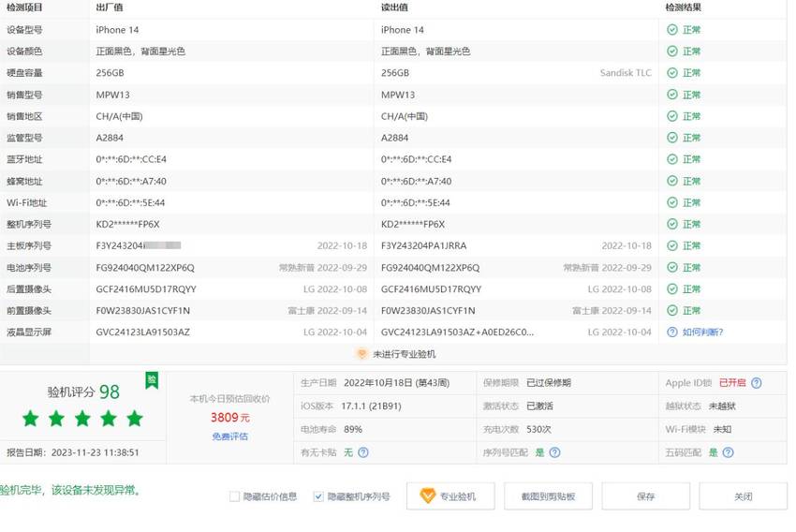The height and width of the screenshot is (532, 796).
Task: Click the green 验 badge ribbon icon
Action: pyautogui.click(x=152, y=380)
